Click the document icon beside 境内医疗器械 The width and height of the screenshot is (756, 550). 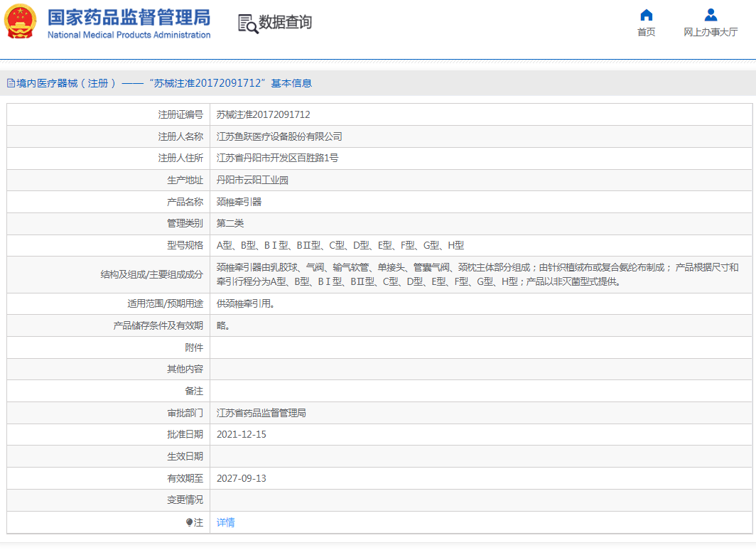[x=11, y=83]
